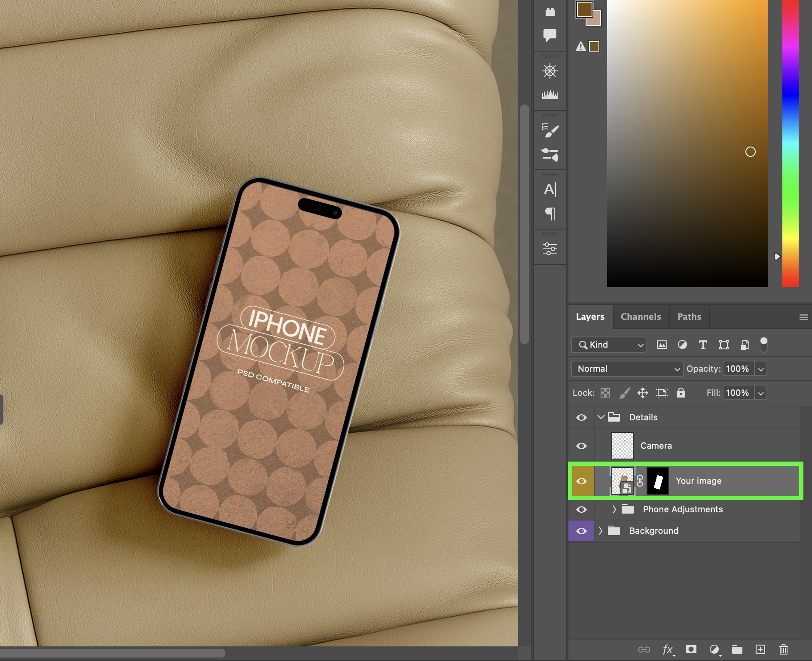Create a new layer plus icon
812x661 pixels.
(760, 649)
